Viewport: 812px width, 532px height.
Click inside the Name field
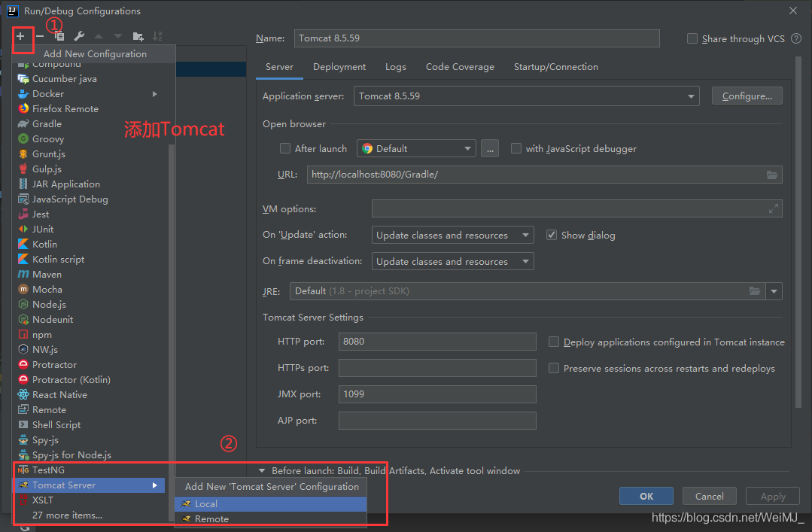coord(476,38)
